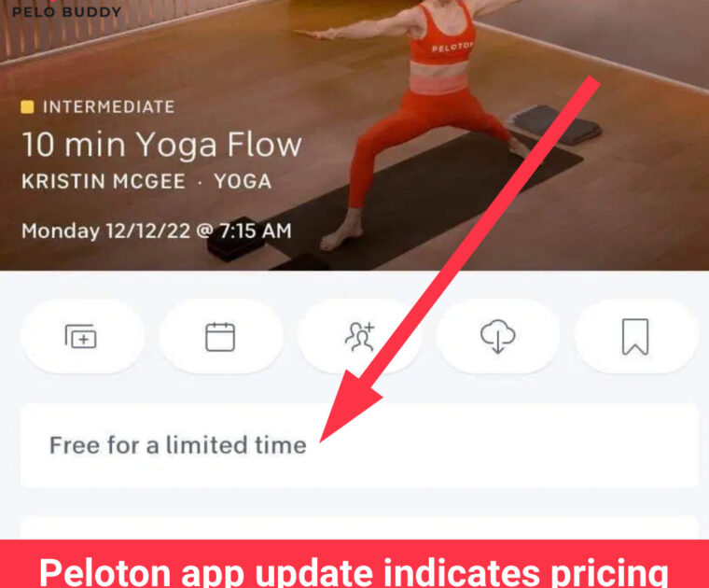Click the PELO BUDDY logo
Screen dimensions: 709x588
[x=67, y=11]
